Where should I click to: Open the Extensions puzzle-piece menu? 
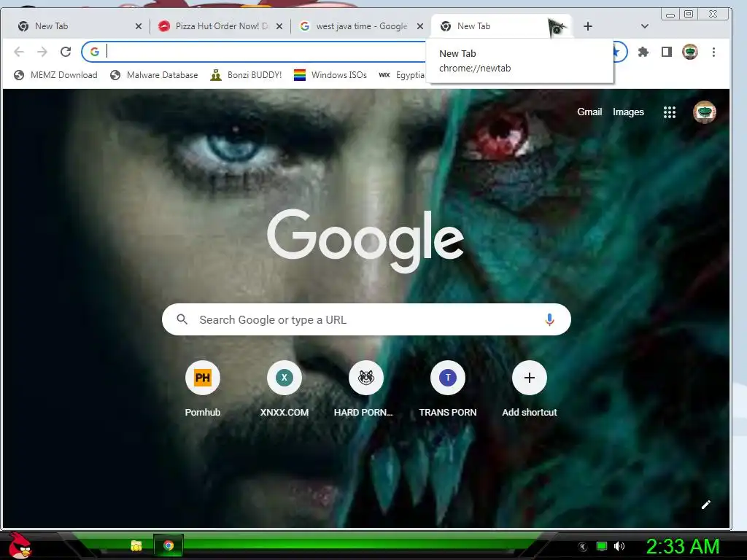(x=643, y=52)
